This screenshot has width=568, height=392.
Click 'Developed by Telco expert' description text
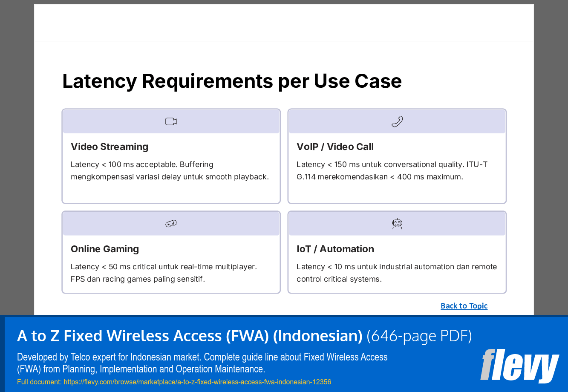point(202,363)
